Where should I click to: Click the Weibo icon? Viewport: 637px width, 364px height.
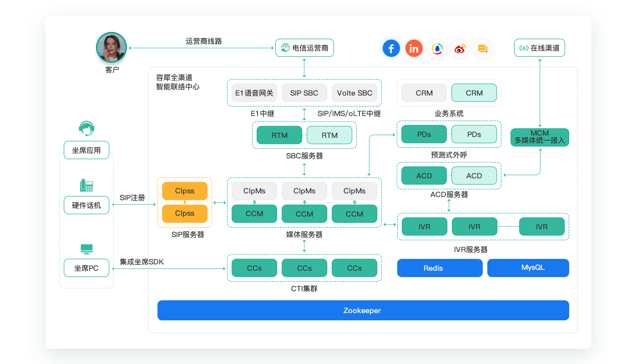point(460,49)
